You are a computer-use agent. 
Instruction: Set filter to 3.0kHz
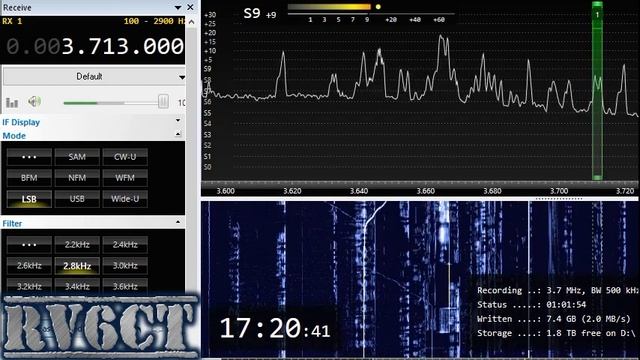tap(125, 266)
